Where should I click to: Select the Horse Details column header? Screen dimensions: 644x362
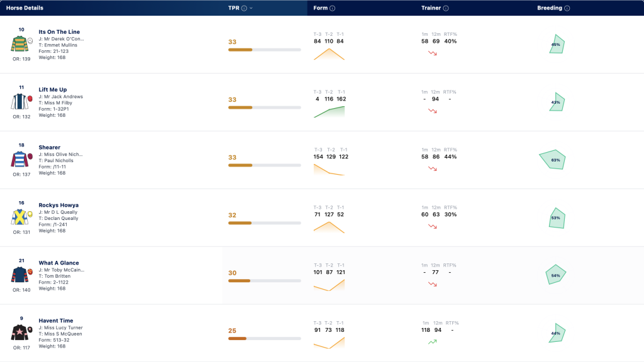click(25, 8)
